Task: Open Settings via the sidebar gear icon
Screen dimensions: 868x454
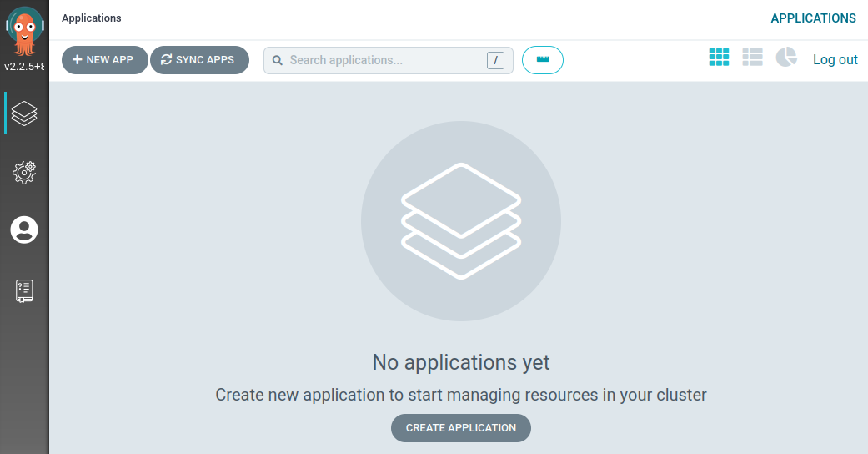Action: click(x=24, y=172)
